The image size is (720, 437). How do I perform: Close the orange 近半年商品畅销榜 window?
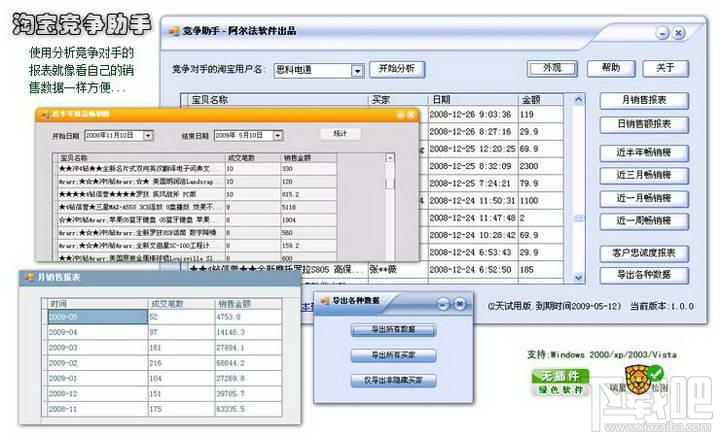411,115
